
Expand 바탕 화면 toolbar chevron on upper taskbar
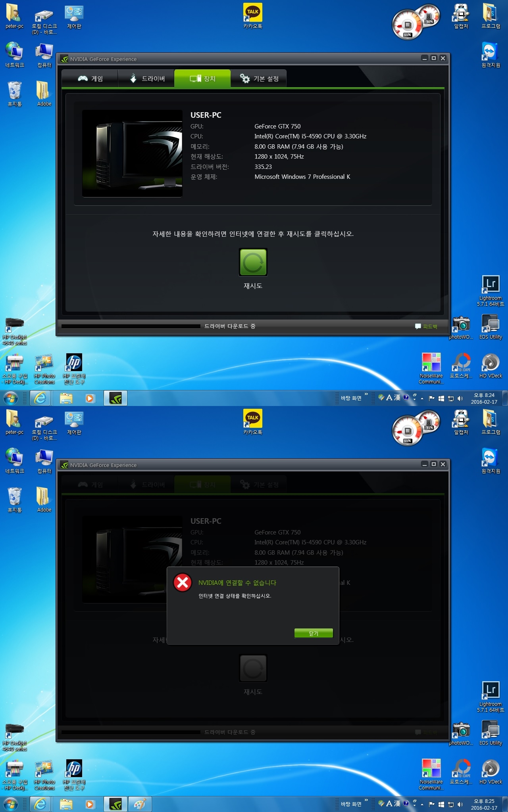coord(366,394)
